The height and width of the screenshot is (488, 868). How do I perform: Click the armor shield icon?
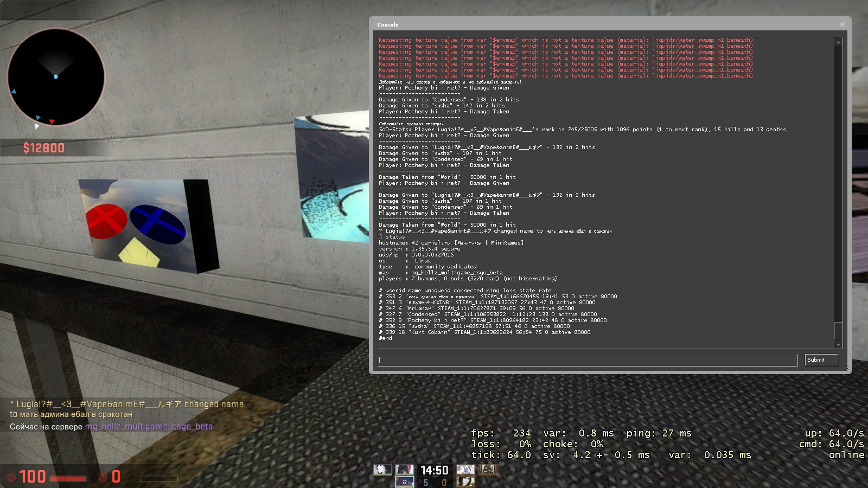[103, 477]
